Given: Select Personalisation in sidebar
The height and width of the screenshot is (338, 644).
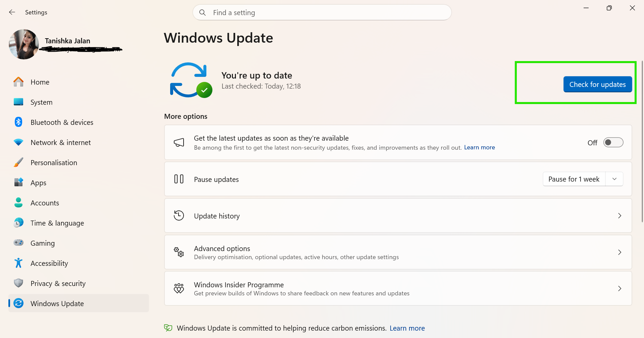Looking at the screenshot, I should pos(79,162).
